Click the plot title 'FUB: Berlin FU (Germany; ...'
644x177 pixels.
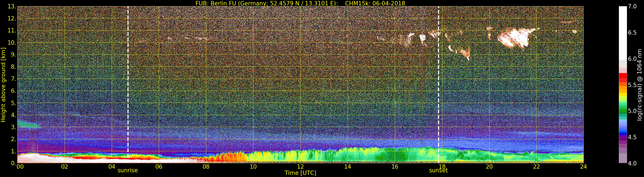pyautogui.click(x=300, y=3)
